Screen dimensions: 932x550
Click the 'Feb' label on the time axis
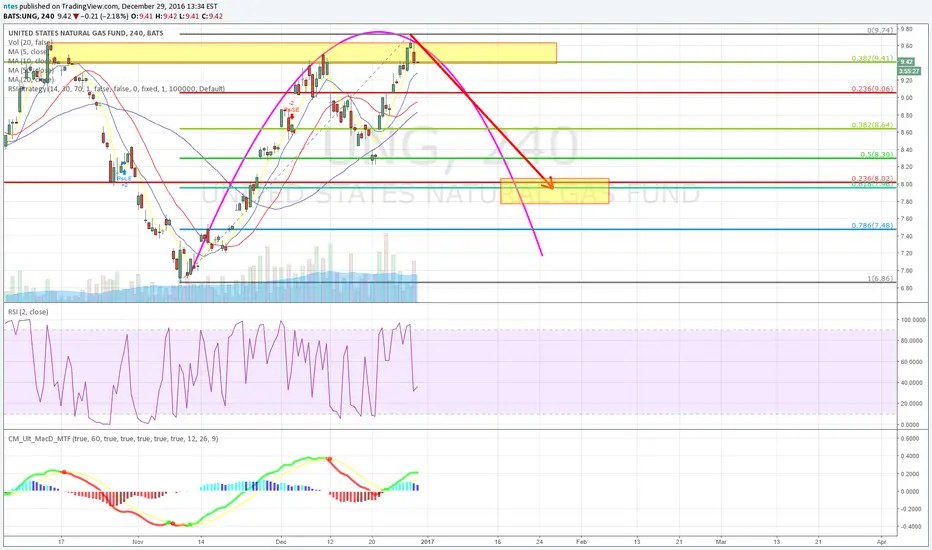[x=581, y=542]
